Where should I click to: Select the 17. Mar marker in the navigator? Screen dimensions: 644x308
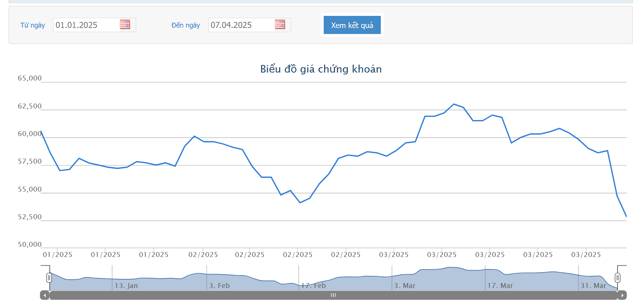(500, 286)
